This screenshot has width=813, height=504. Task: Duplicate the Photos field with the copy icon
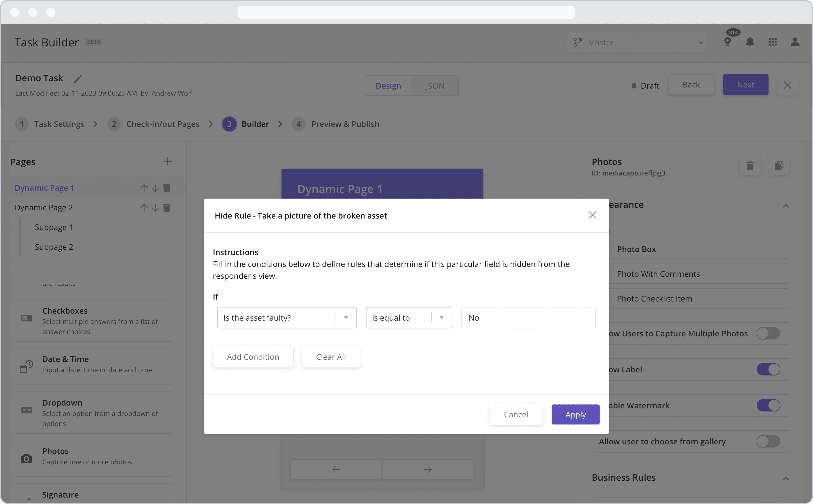coord(779,166)
